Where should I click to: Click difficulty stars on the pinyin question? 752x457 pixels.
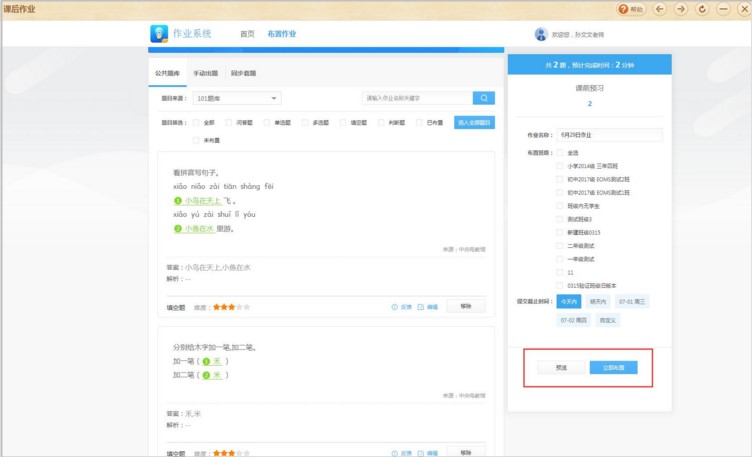pos(231,307)
